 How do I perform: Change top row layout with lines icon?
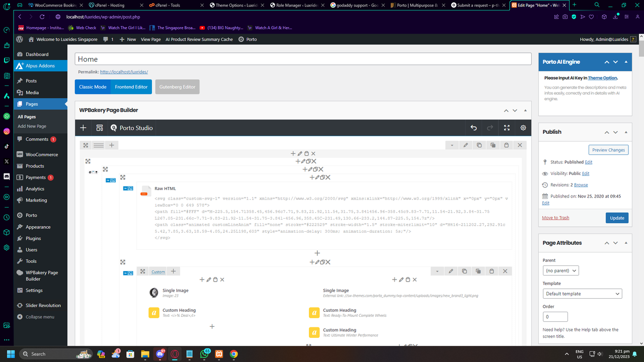[99, 145]
